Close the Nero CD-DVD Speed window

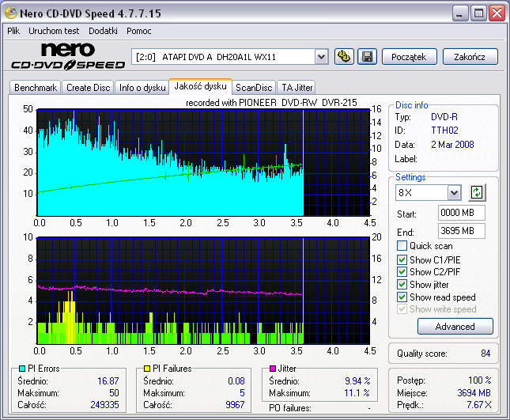(497, 13)
